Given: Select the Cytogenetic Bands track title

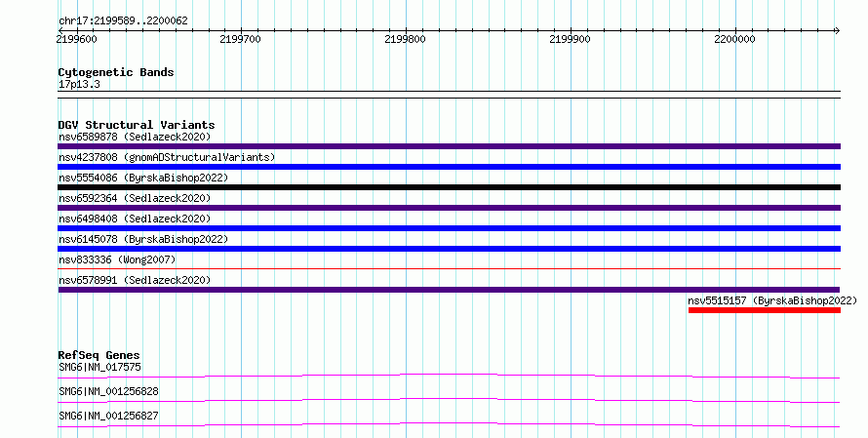Looking at the screenshot, I should click(x=116, y=72).
